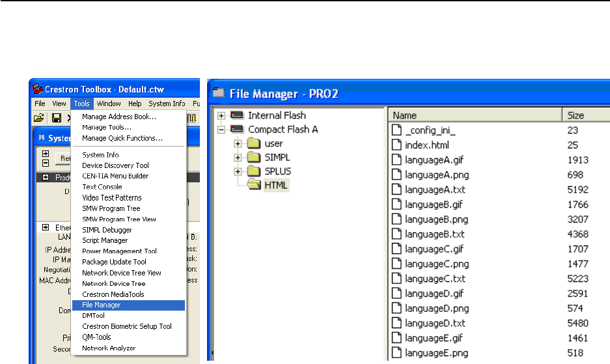Image resolution: width=610 pixels, height=364 pixels.
Task: Click the file icon beside languageA.gif
Action: tap(396, 160)
